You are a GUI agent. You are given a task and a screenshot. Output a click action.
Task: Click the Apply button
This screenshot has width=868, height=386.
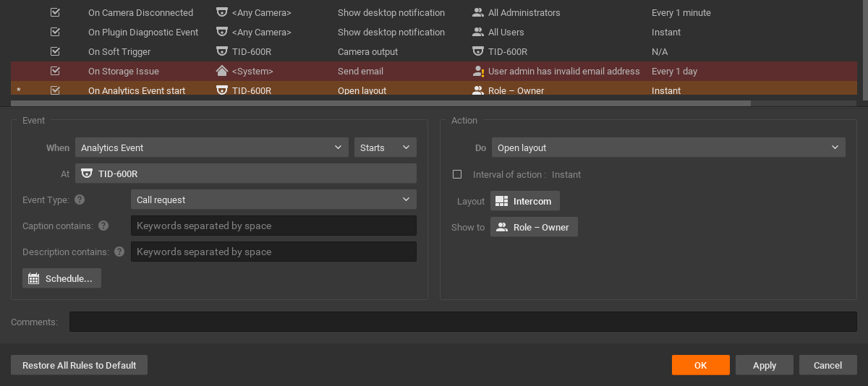pyautogui.click(x=765, y=365)
